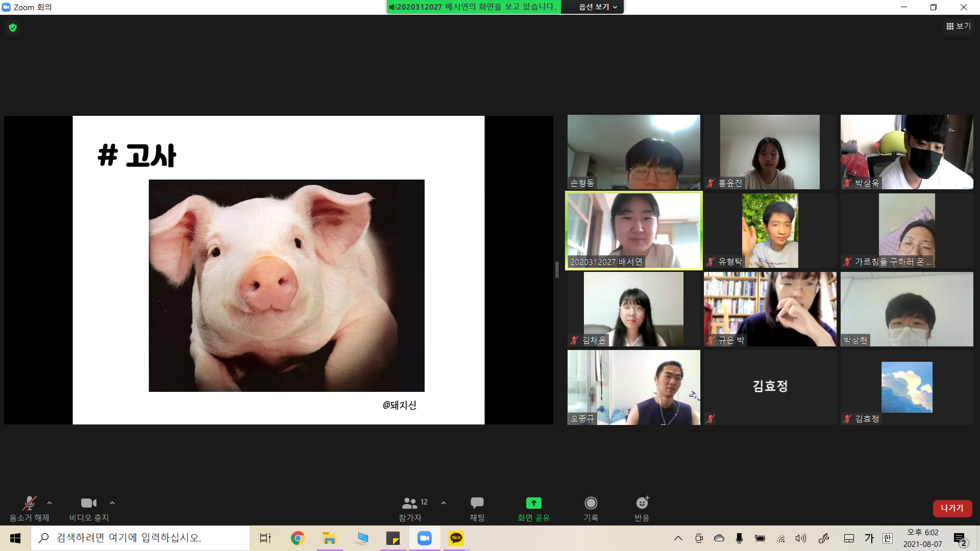
Task: Unmute microphone with the 음소거 해제 button
Action: (29, 503)
